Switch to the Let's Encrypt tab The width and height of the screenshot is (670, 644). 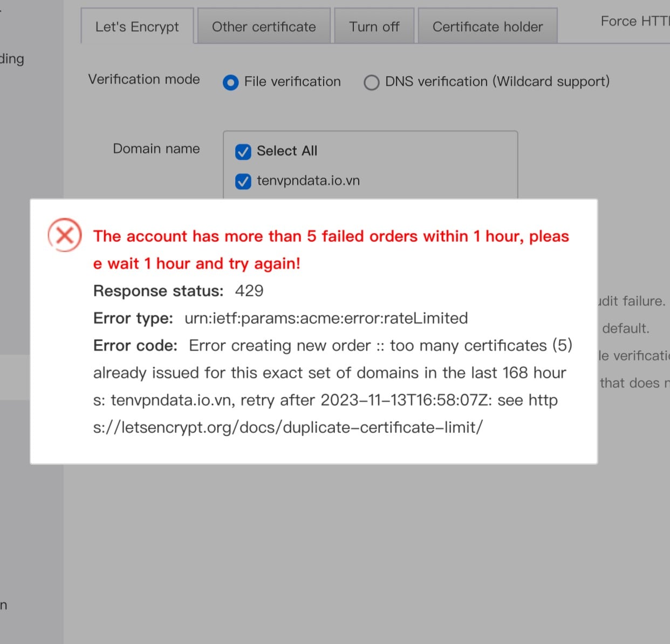[x=137, y=26]
